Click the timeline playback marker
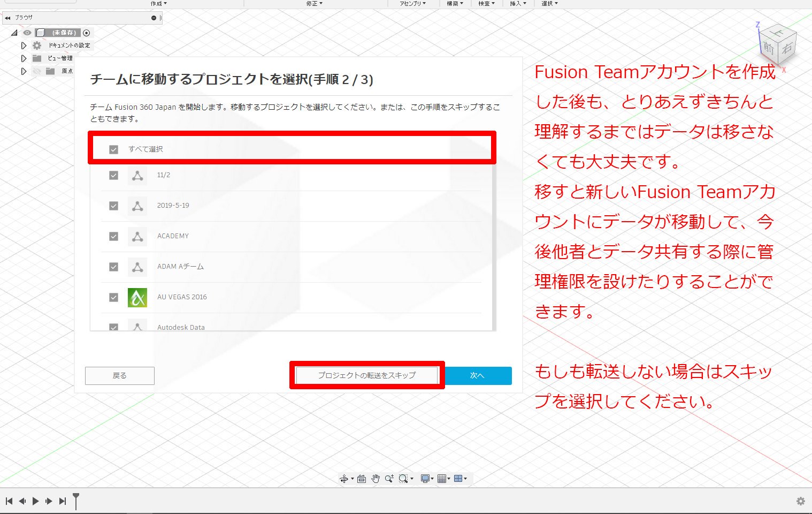This screenshot has height=514, width=812. click(x=76, y=501)
